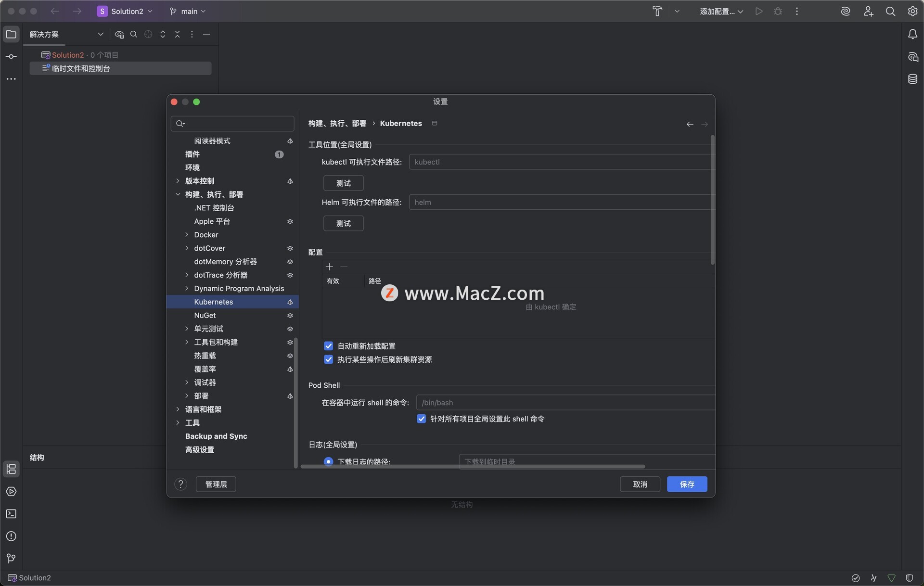Expand dotCover settings node
The image size is (924, 586).
187,248
